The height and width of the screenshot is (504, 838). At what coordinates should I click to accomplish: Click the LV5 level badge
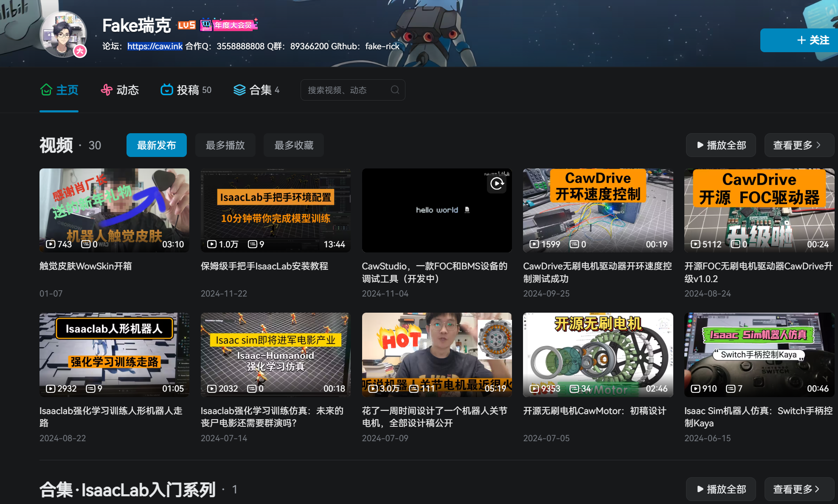(187, 25)
